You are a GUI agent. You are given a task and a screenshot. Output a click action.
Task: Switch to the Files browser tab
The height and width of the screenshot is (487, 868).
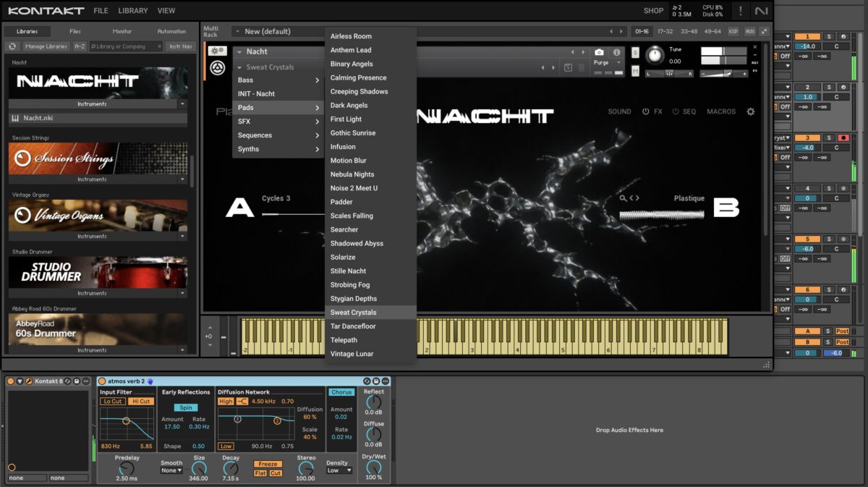pos(75,32)
